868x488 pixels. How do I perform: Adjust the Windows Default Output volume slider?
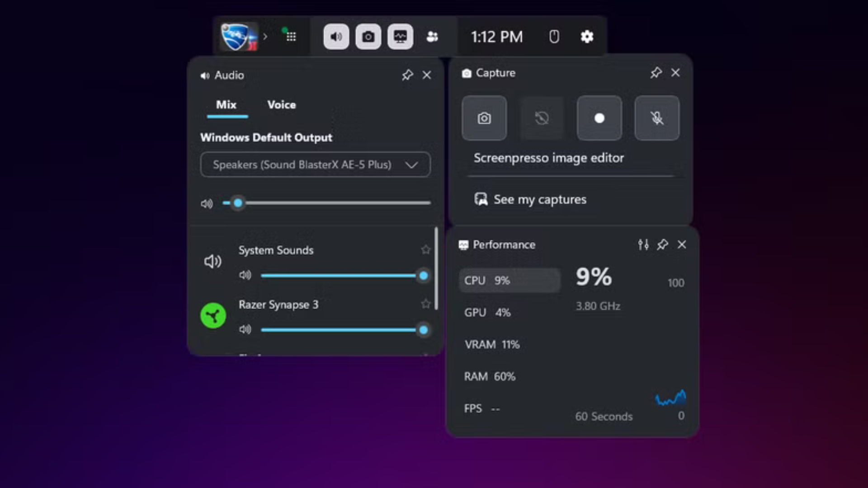tap(238, 203)
